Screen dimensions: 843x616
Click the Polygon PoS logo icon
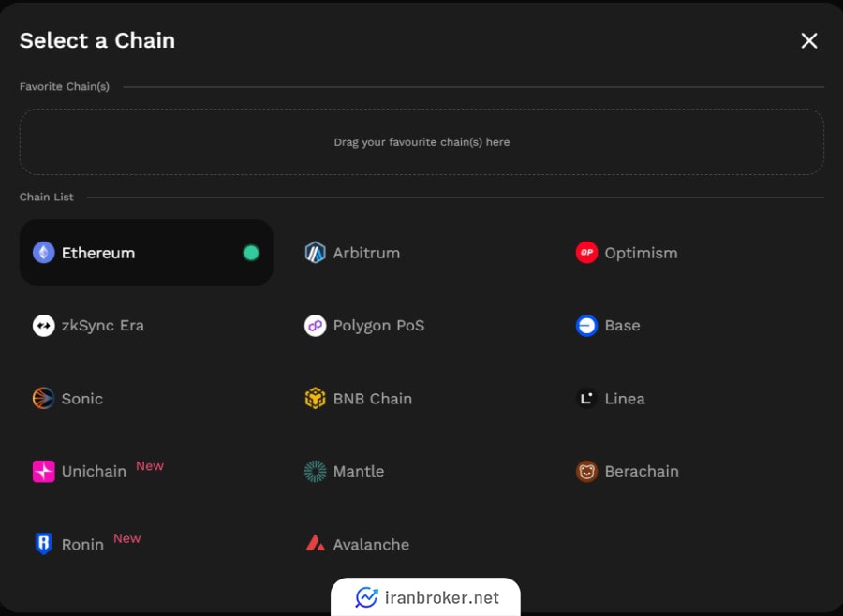coord(315,326)
